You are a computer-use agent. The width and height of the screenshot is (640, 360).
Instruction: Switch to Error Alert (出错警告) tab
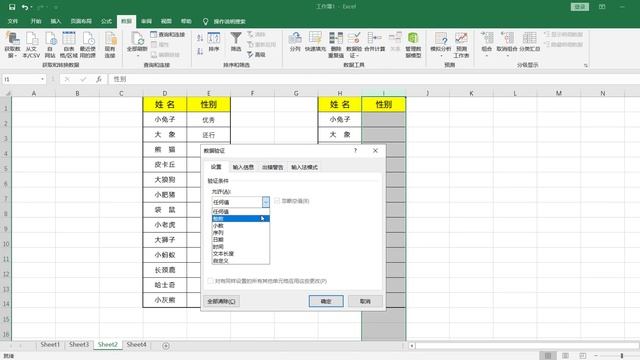(x=273, y=167)
